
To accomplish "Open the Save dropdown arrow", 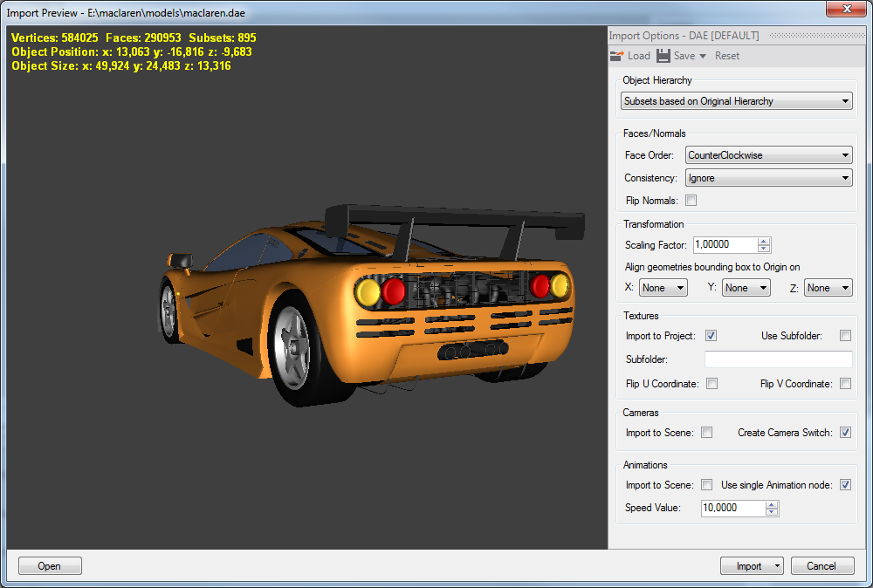I will coord(703,57).
